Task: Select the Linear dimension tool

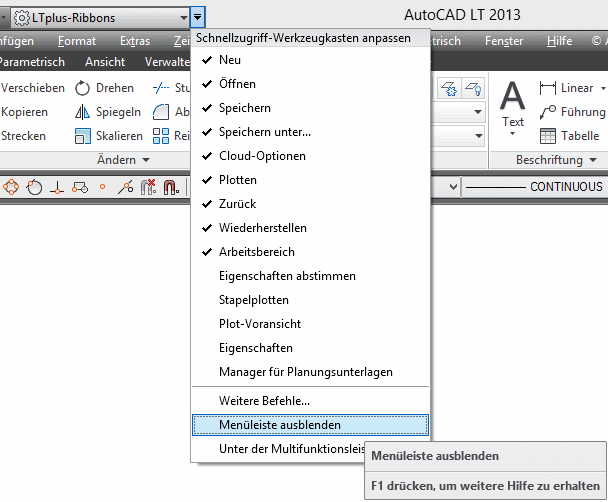Action: tap(549, 88)
